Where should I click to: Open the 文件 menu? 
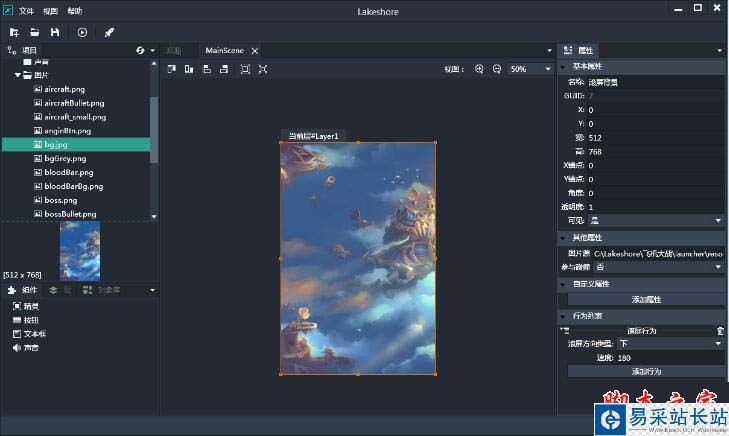pos(26,11)
